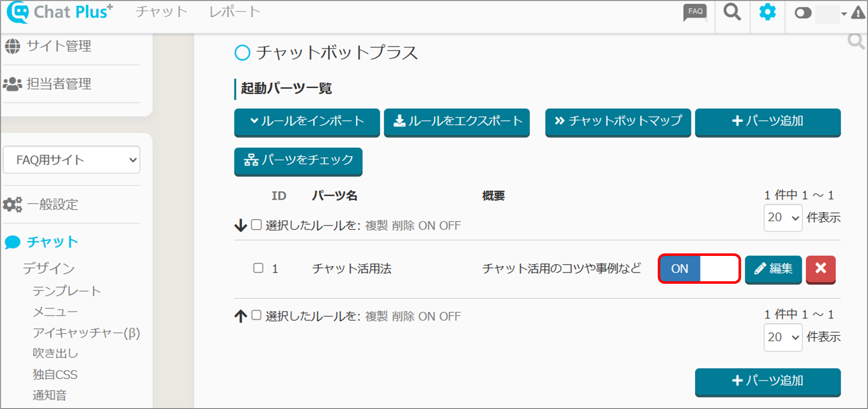Open search with top magnifying glass icon
Image resolution: width=868 pixels, height=409 pixels.
(x=732, y=12)
